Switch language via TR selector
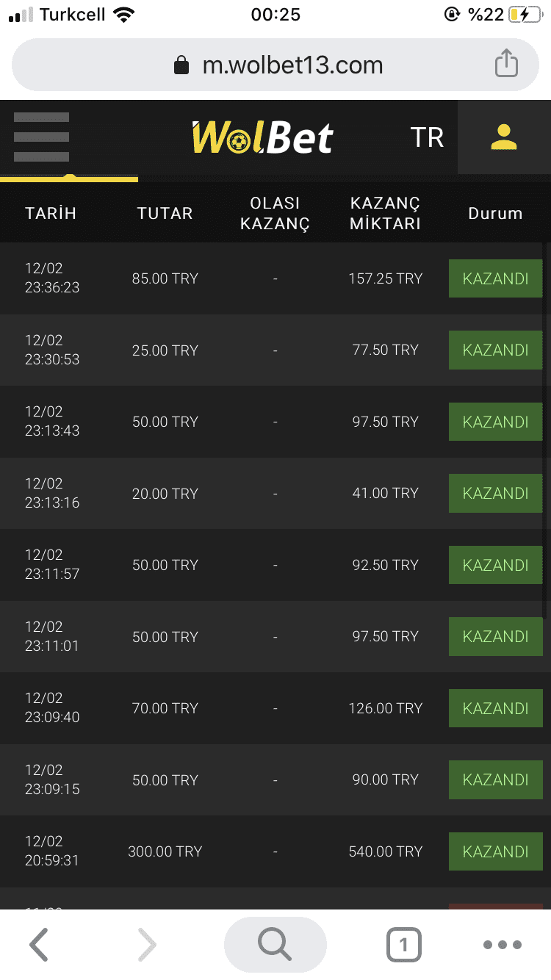Viewport: 551px width, 980px height. pyautogui.click(x=427, y=137)
